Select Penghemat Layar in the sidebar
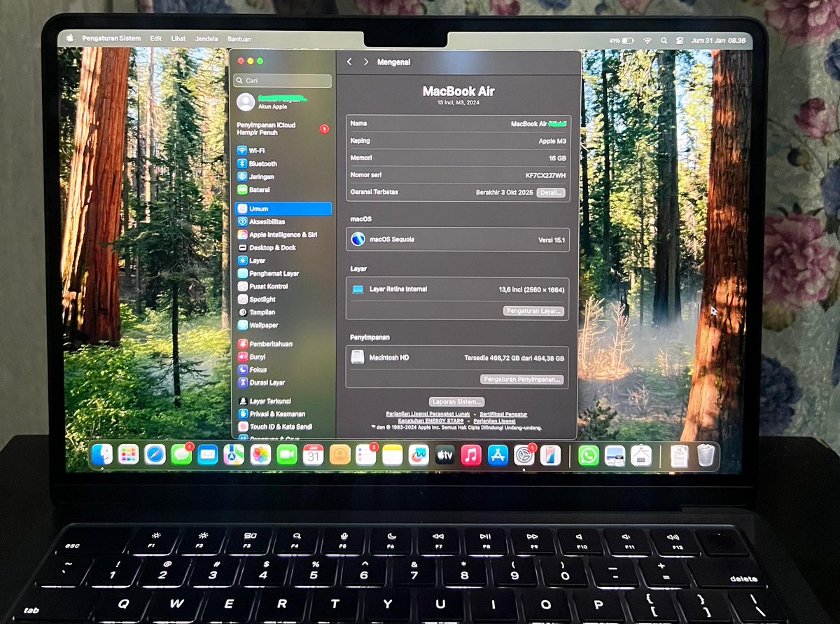This screenshot has height=624, width=840. [x=283, y=274]
